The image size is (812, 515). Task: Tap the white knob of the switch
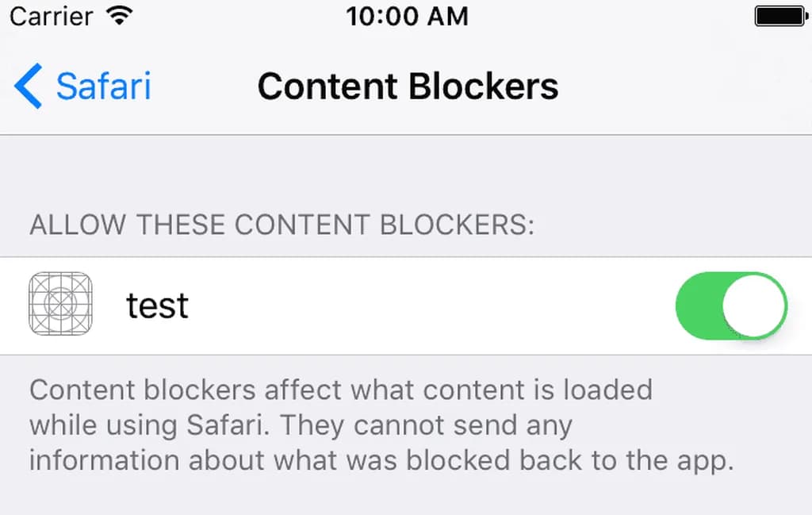[754, 306]
